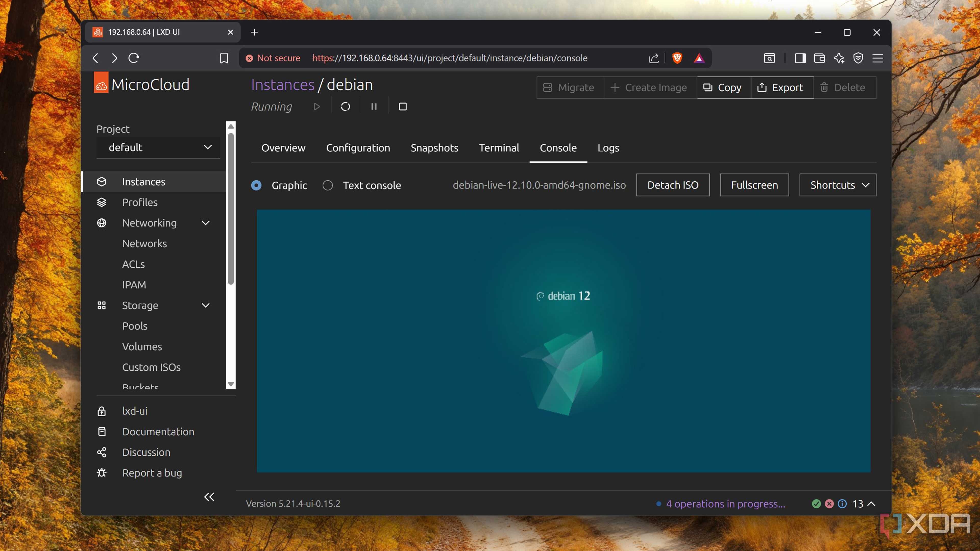Viewport: 980px width, 551px height.
Task: Open the Logs tab
Action: 608,147
